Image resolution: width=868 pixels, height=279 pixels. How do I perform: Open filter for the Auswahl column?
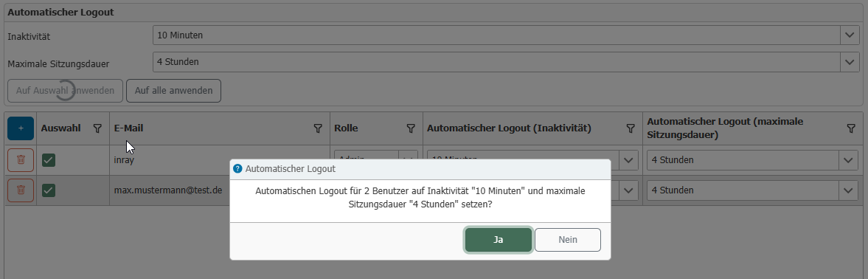coord(97,128)
